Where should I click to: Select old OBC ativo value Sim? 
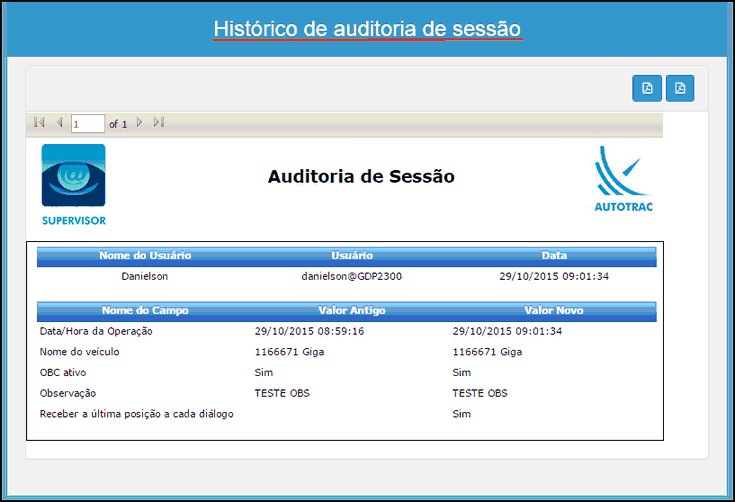[x=263, y=372]
